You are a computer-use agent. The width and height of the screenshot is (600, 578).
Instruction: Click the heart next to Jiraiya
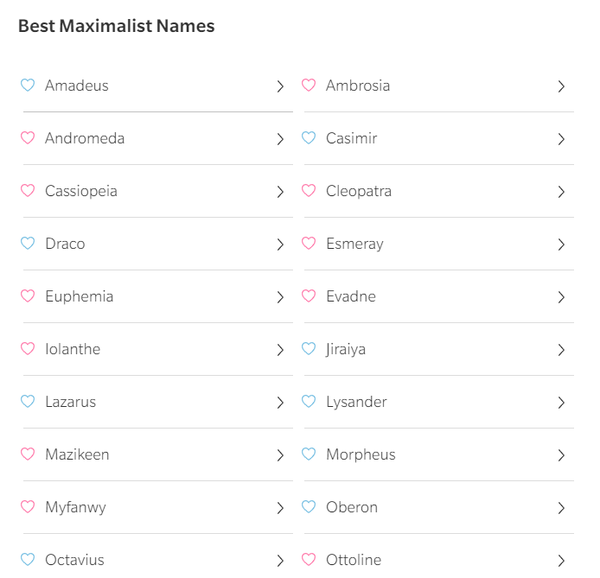(x=309, y=349)
